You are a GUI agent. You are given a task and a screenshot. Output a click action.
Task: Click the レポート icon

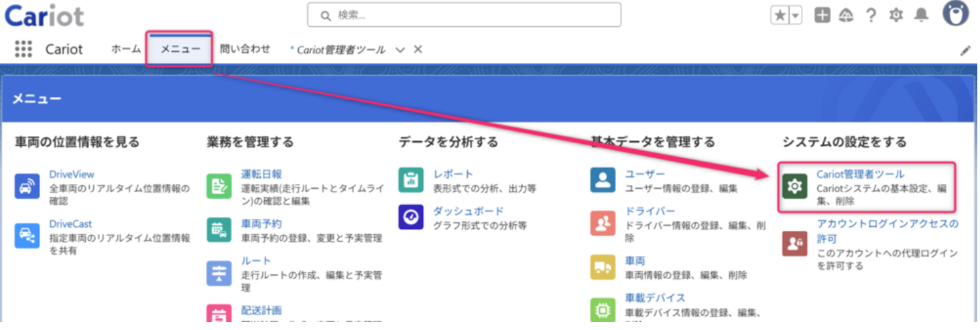tap(411, 180)
